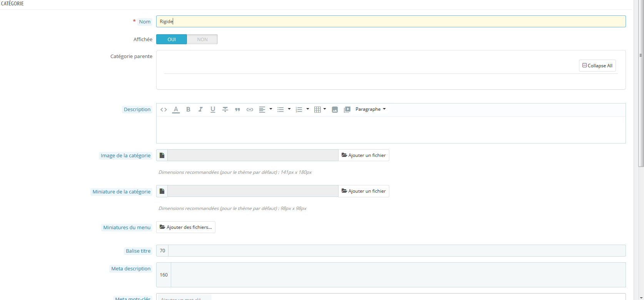Click the Miniatures du menu label

pyautogui.click(x=127, y=228)
